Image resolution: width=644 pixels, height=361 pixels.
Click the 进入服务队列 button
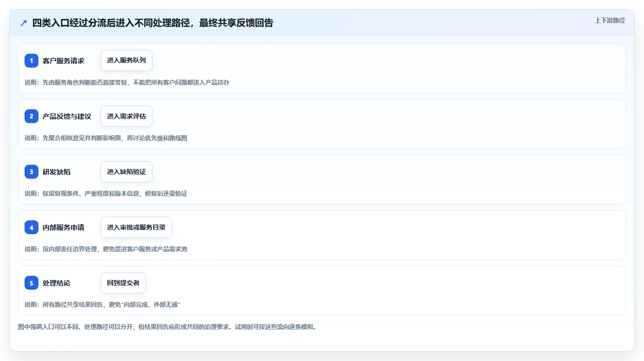point(126,61)
